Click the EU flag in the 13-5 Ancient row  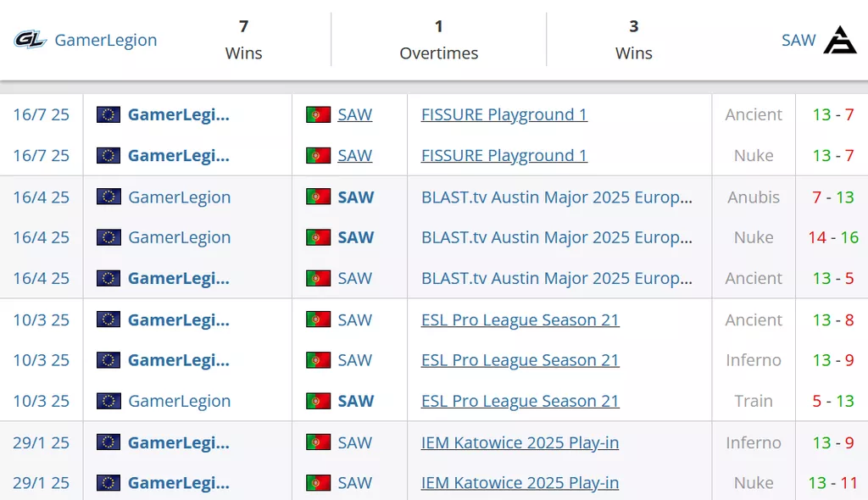[108, 278]
